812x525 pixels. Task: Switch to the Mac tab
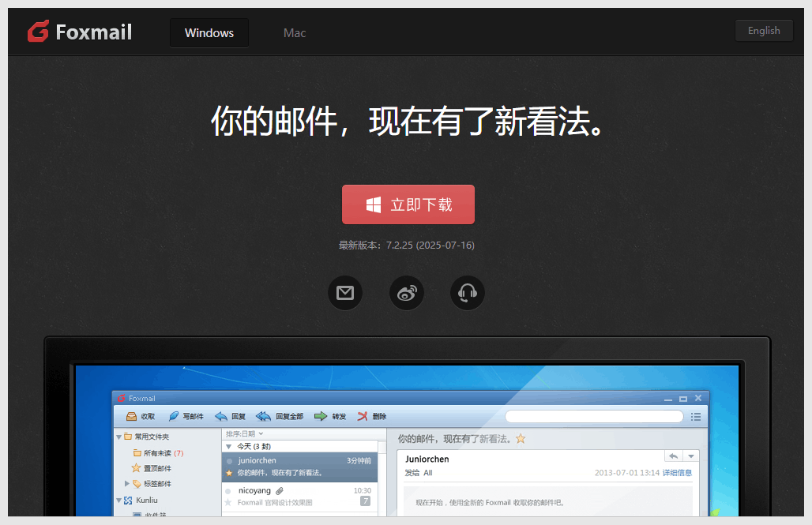(x=295, y=32)
